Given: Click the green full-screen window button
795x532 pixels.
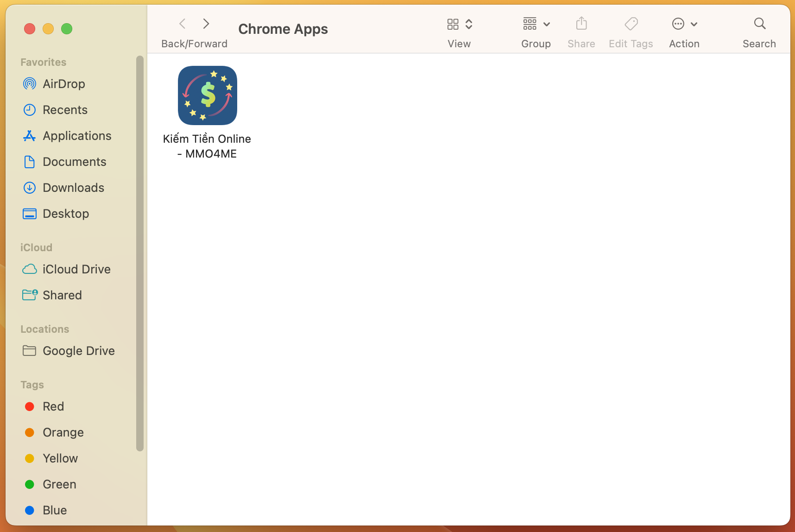Looking at the screenshot, I should pos(67,29).
